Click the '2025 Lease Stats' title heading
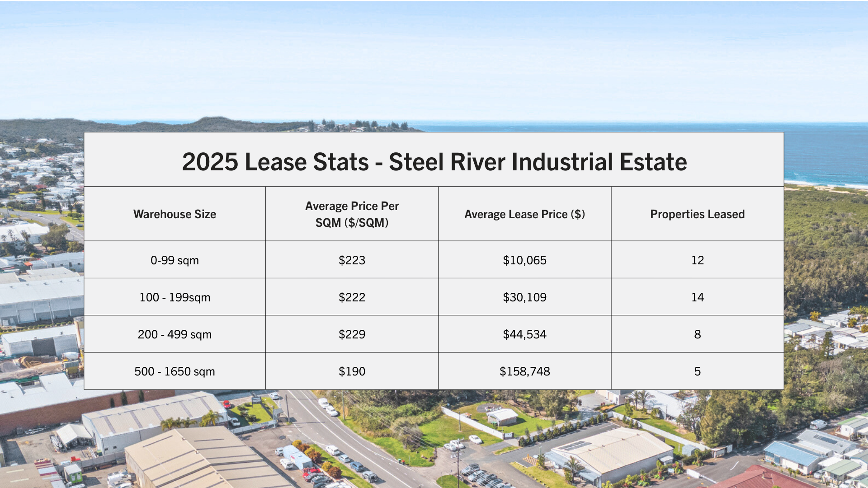This screenshot has width=868, height=488. pos(434,162)
